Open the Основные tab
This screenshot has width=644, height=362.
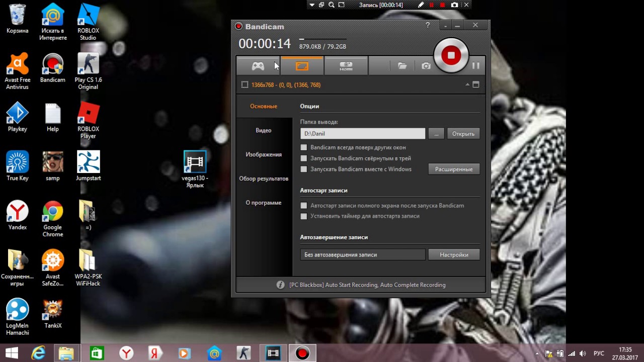pyautogui.click(x=264, y=107)
